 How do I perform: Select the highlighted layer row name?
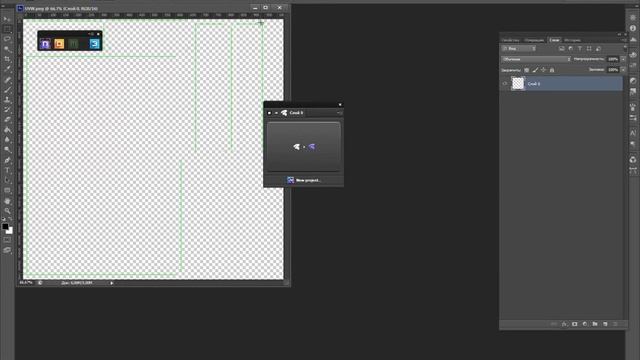(534, 84)
